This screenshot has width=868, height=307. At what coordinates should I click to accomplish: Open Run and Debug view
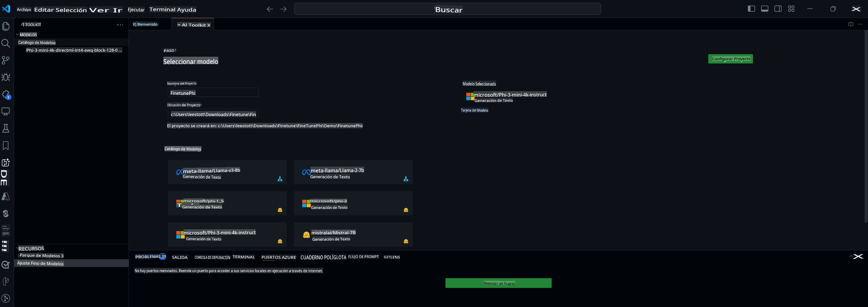click(x=6, y=77)
